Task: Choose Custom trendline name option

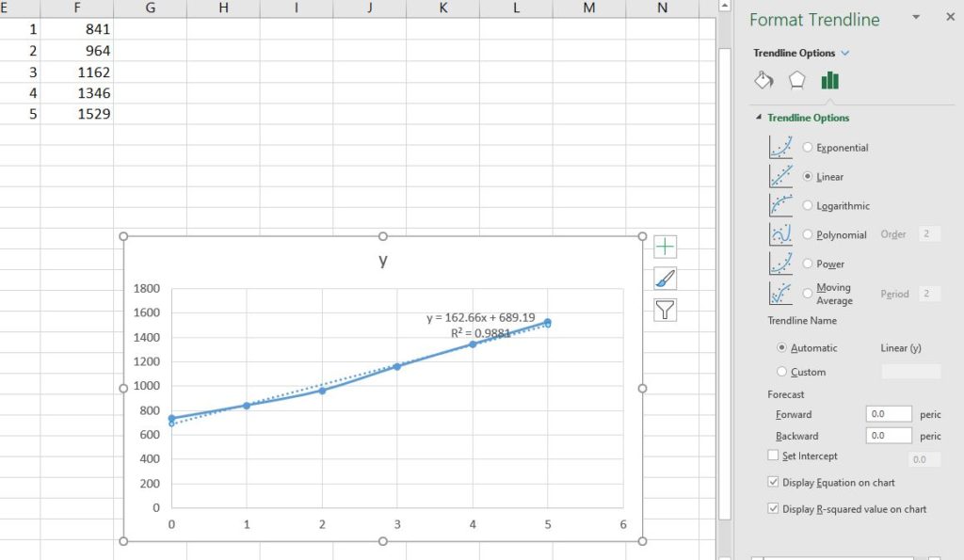Action: coord(782,371)
